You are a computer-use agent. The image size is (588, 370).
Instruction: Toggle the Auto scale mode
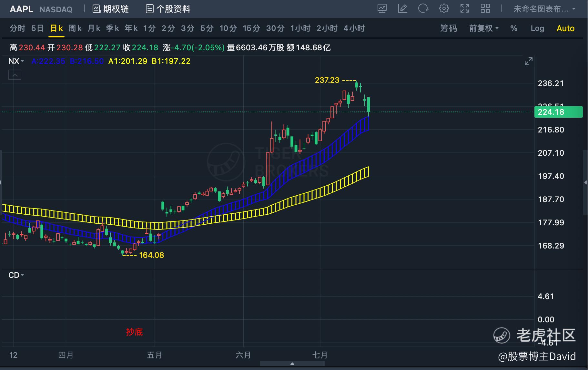point(565,28)
